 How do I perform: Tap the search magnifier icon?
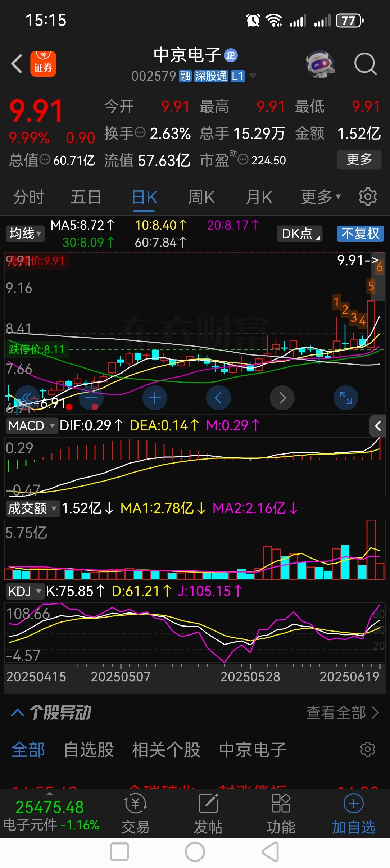coord(365,64)
